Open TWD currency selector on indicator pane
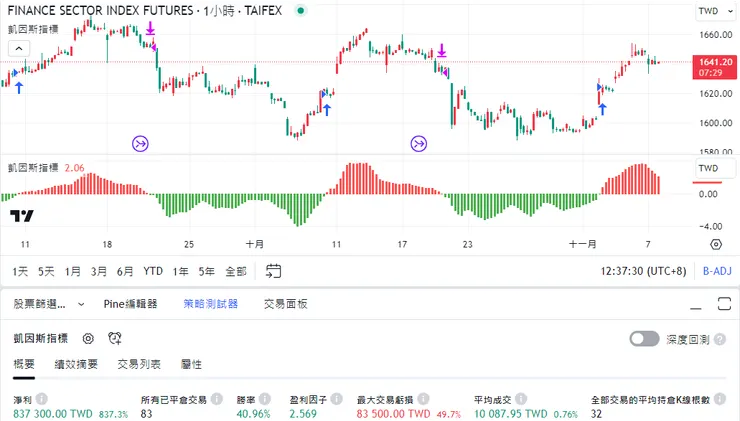740x421 pixels. [716, 168]
